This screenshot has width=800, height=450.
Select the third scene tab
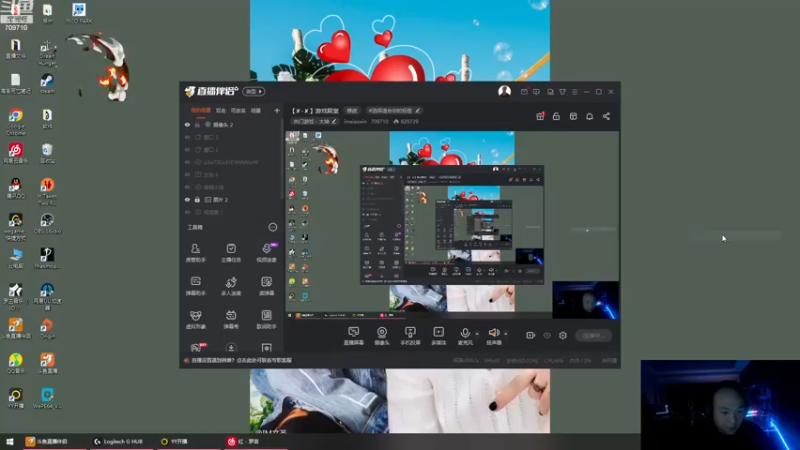click(238, 110)
